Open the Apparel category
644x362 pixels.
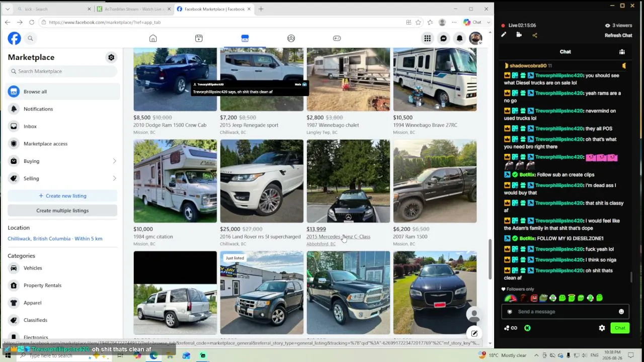(x=62, y=303)
